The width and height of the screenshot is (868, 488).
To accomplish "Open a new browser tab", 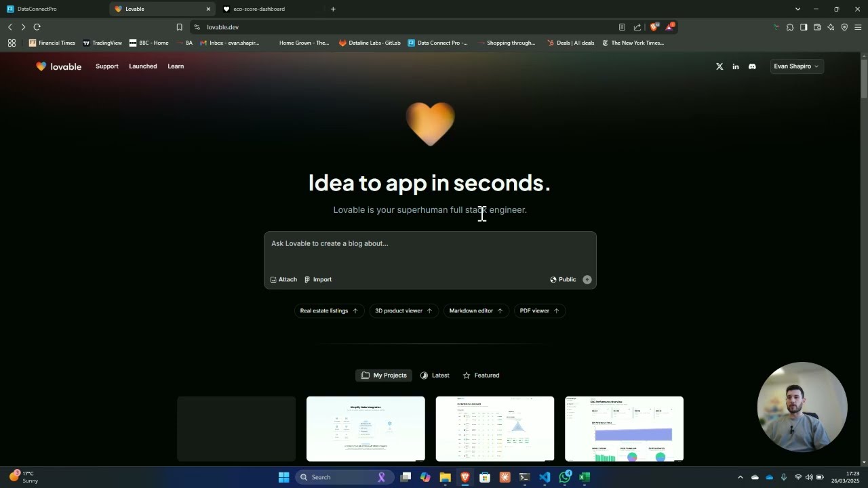I will (x=333, y=9).
